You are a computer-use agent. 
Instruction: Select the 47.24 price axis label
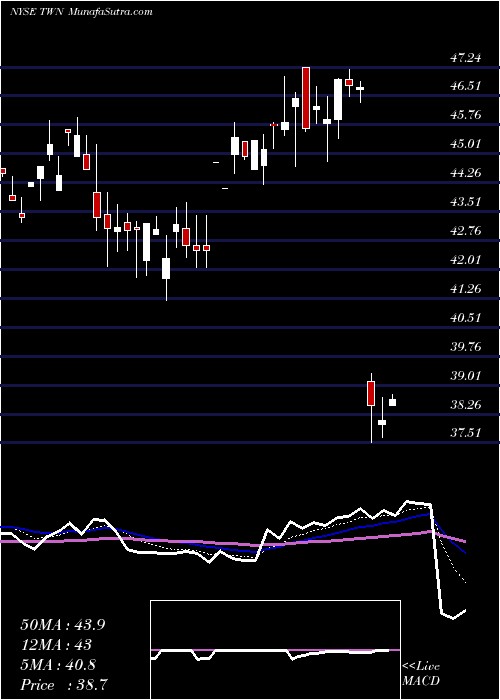pos(466,57)
